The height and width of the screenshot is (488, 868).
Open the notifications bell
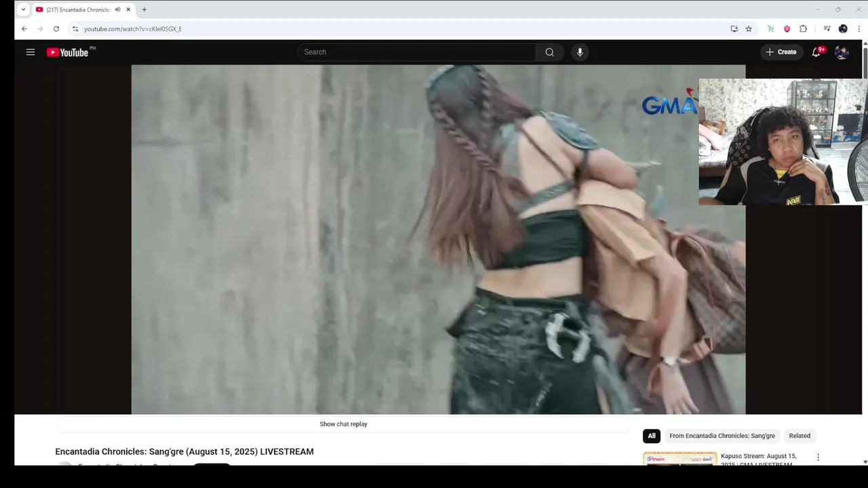[816, 52]
